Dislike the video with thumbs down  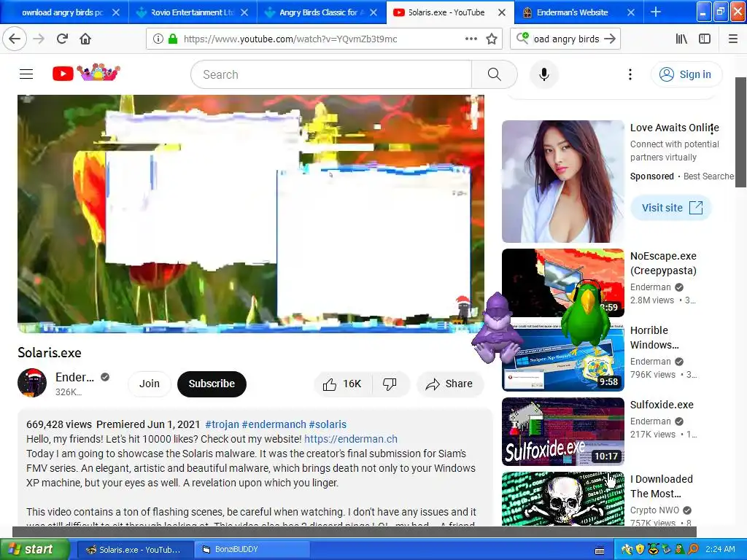click(390, 384)
